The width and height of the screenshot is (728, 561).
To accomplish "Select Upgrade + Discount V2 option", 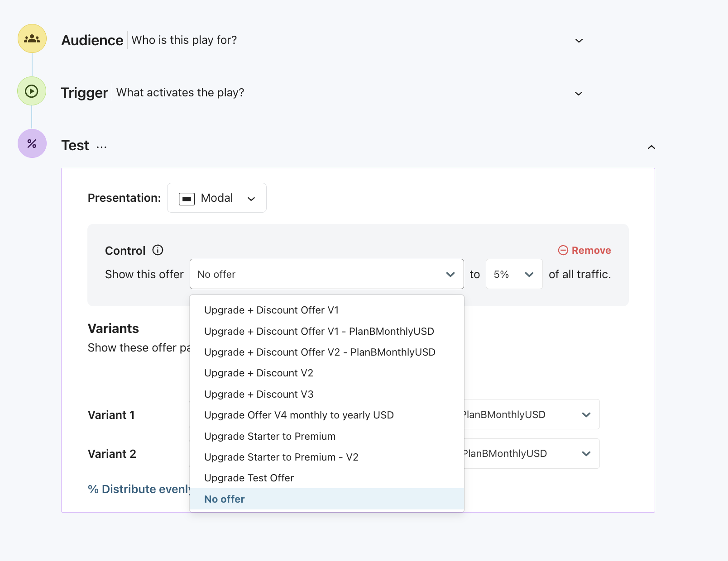I will pyautogui.click(x=327, y=373).
